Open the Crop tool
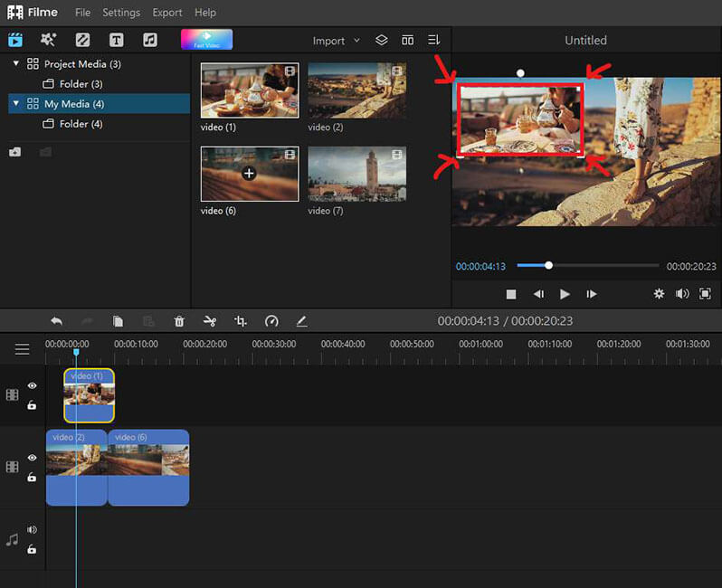 point(241,321)
